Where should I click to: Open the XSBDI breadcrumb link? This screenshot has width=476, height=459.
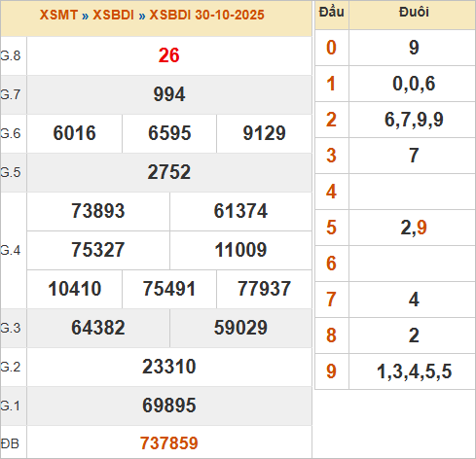tap(113, 15)
